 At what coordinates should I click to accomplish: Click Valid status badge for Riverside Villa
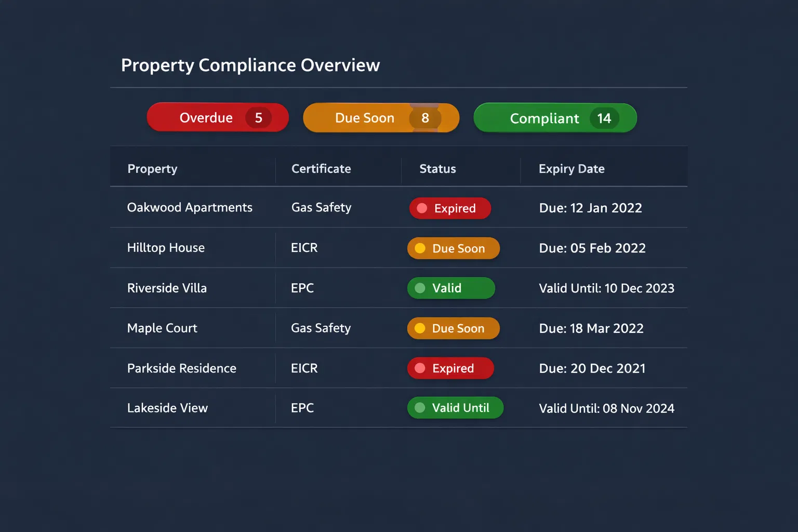point(451,288)
